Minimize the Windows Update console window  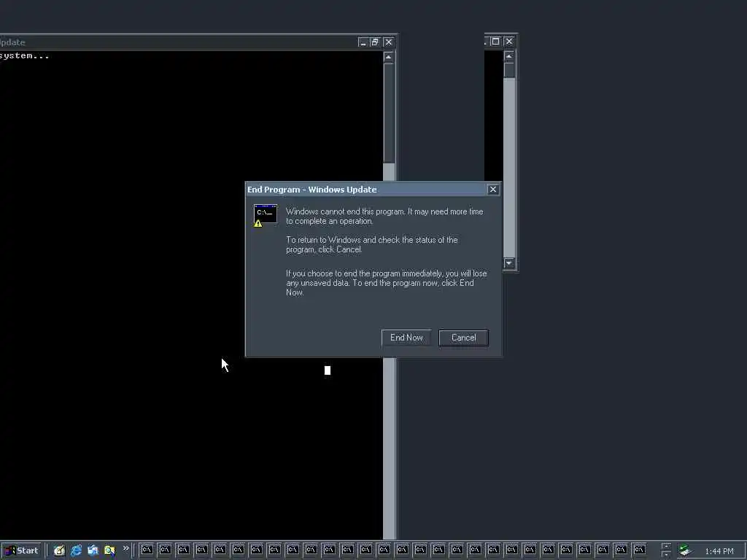pos(363,42)
